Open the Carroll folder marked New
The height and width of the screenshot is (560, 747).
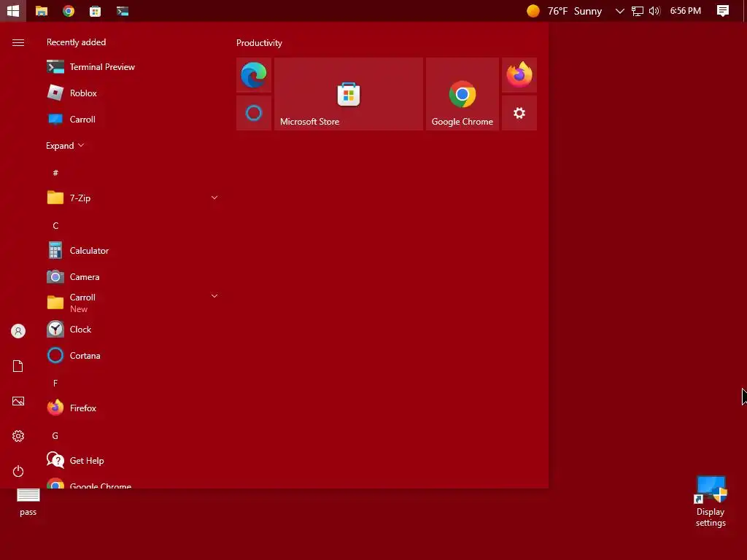pos(133,303)
